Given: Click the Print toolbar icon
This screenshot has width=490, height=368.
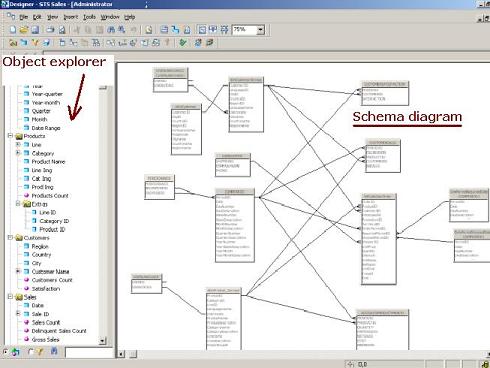Looking at the screenshot, I should tap(50, 30).
